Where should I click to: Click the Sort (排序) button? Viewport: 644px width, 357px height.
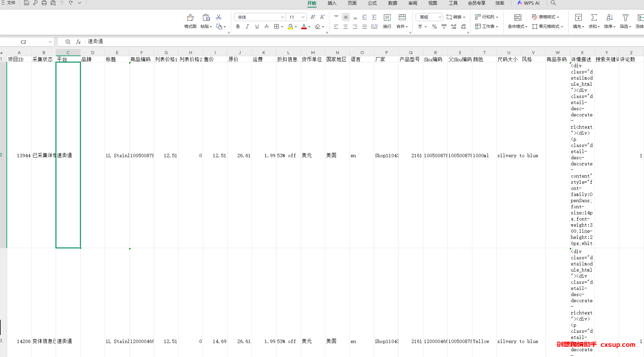click(610, 21)
